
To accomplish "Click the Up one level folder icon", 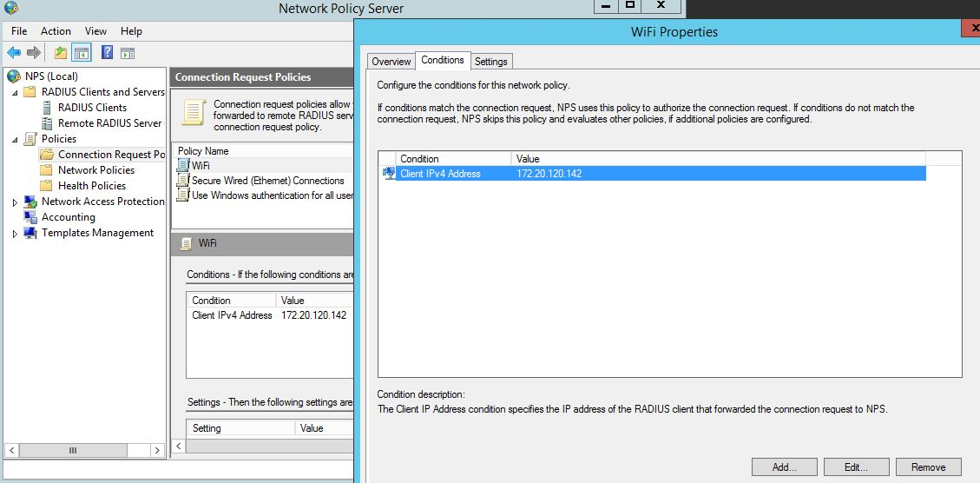I will (61, 53).
